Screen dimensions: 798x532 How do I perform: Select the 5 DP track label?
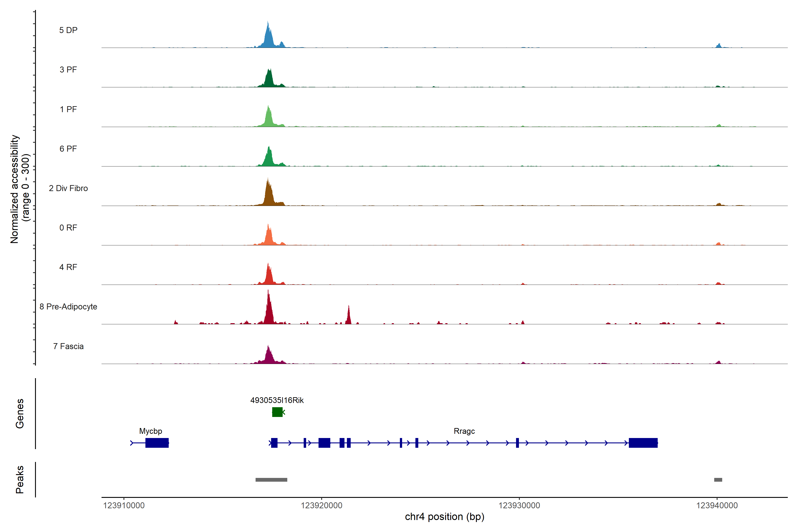click(68, 30)
